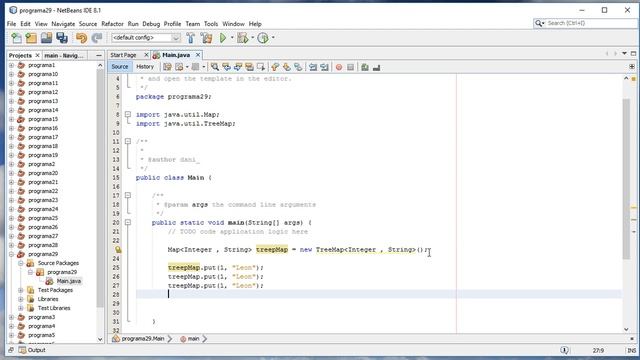The width and height of the screenshot is (640, 360).
Task: Click the Find Selection magnifier icon
Action: click(x=215, y=67)
